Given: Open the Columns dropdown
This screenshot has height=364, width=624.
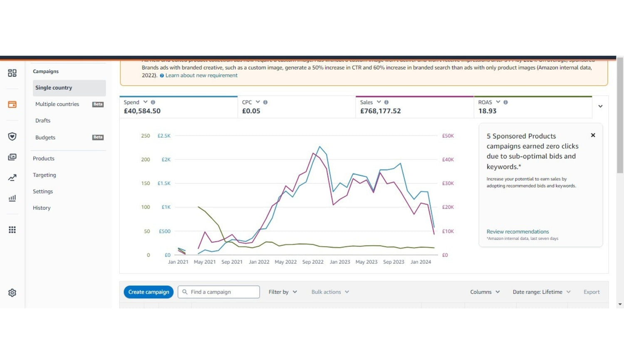Looking at the screenshot, I should [x=485, y=292].
